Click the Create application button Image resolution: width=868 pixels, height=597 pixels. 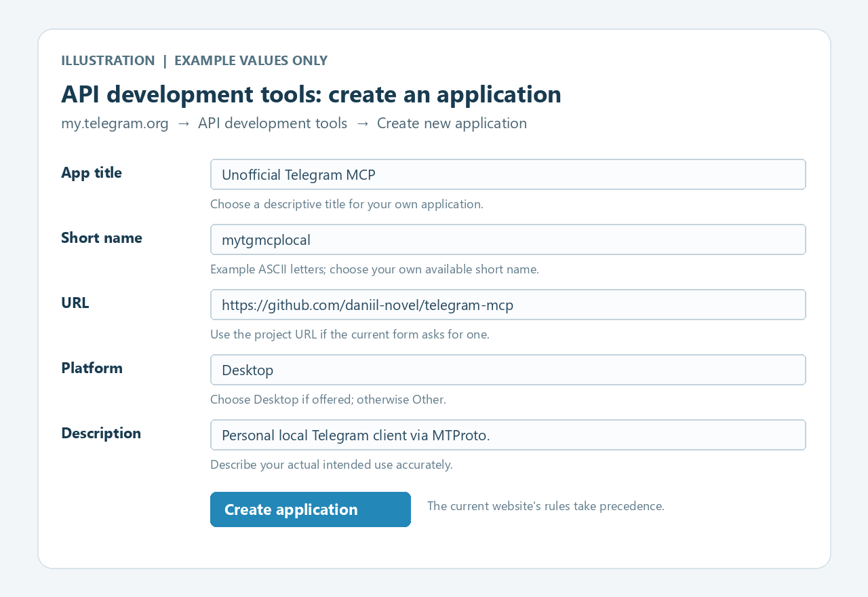(x=311, y=509)
